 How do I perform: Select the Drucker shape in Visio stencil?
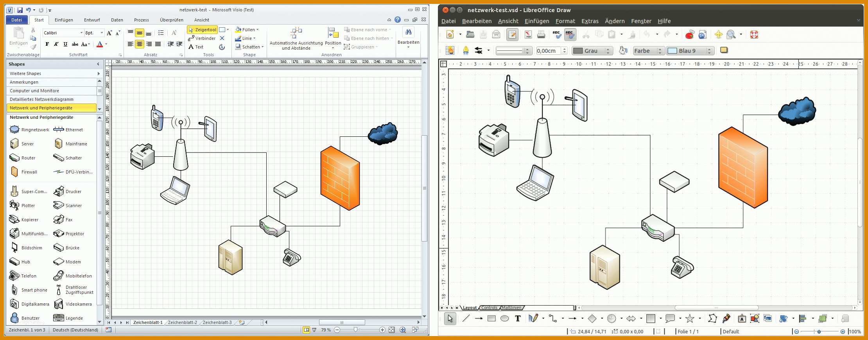pos(68,191)
